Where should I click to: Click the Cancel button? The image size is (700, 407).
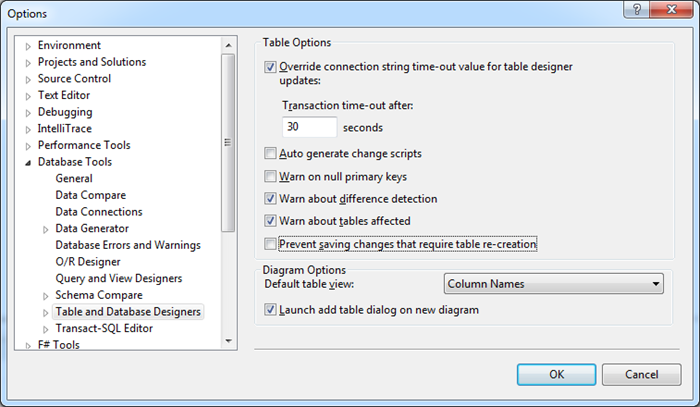click(641, 374)
